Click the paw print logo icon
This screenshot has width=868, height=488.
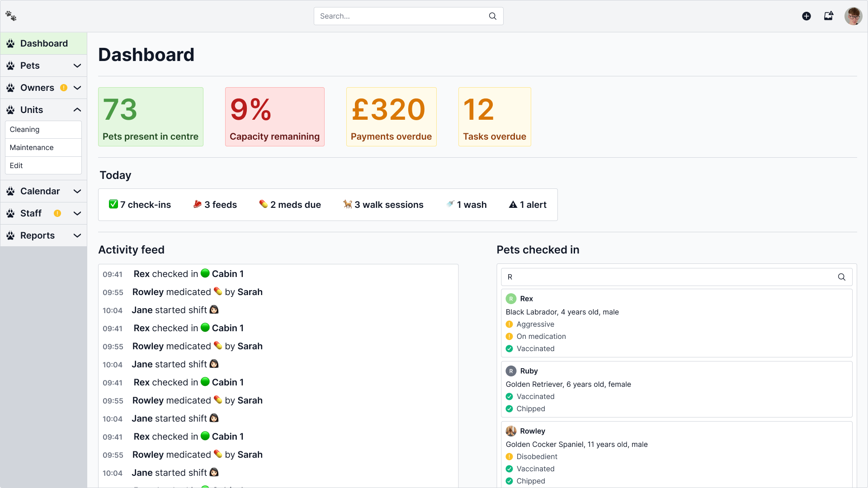11,16
